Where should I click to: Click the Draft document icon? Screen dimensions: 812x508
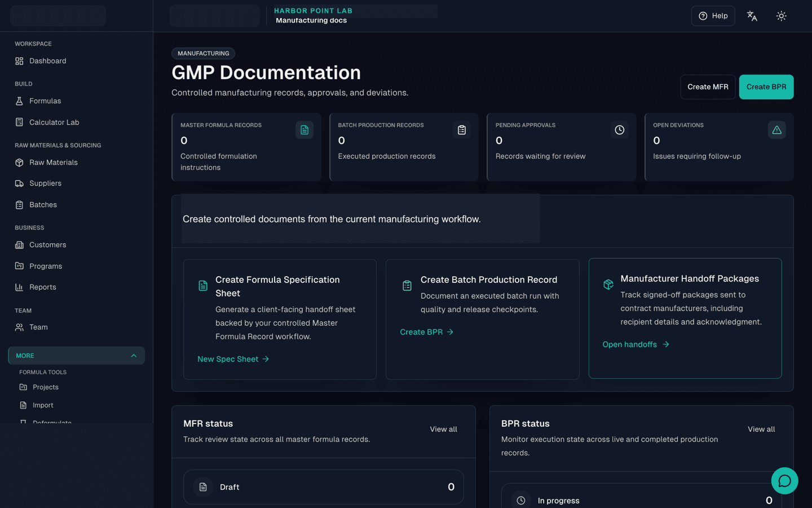point(203,487)
